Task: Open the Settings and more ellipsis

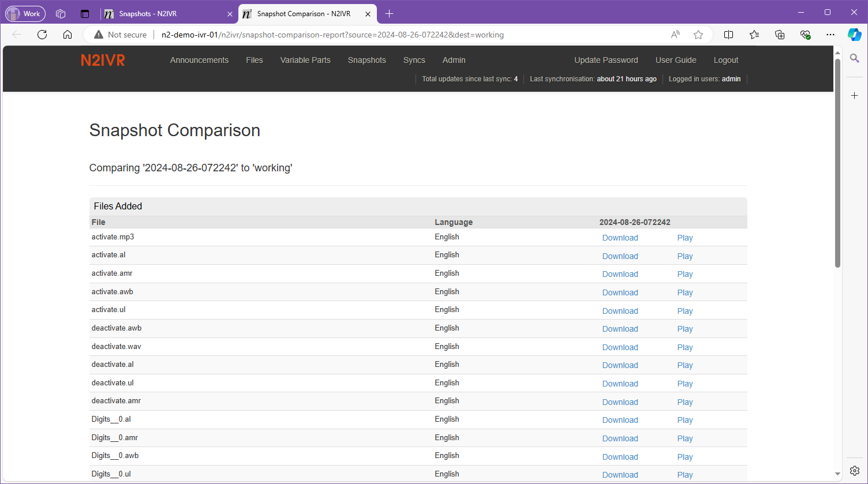Action: [x=830, y=35]
